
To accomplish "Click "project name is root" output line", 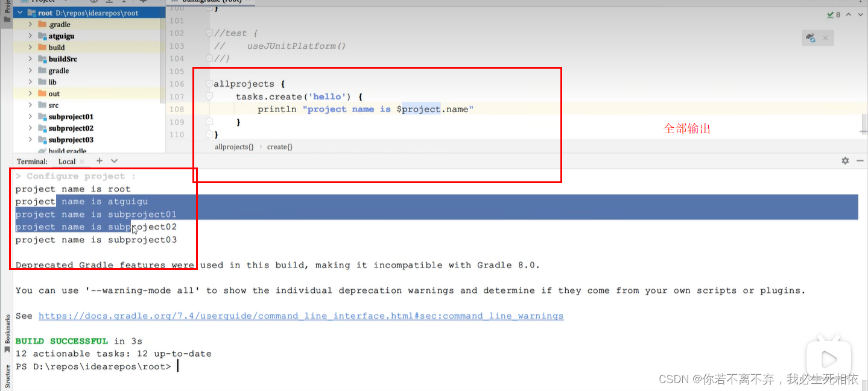I will click(x=73, y=189).
